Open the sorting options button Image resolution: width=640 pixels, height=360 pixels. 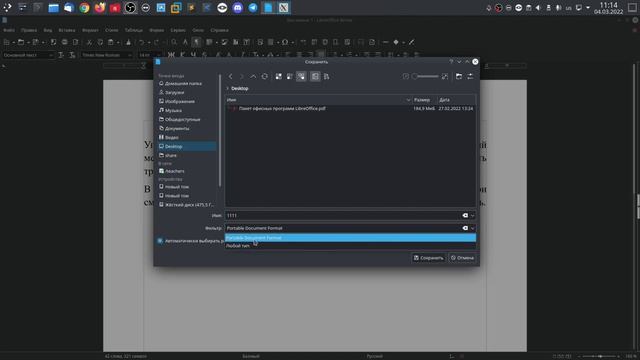(x=327, y=76)
